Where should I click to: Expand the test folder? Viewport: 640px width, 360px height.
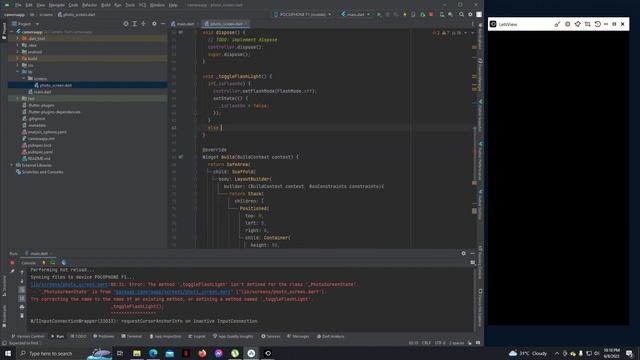coord(18,98)
